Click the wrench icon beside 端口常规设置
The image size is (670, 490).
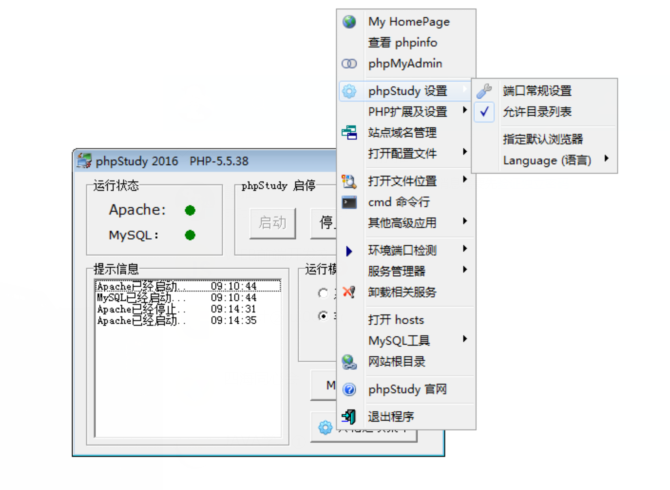point(484,91)
